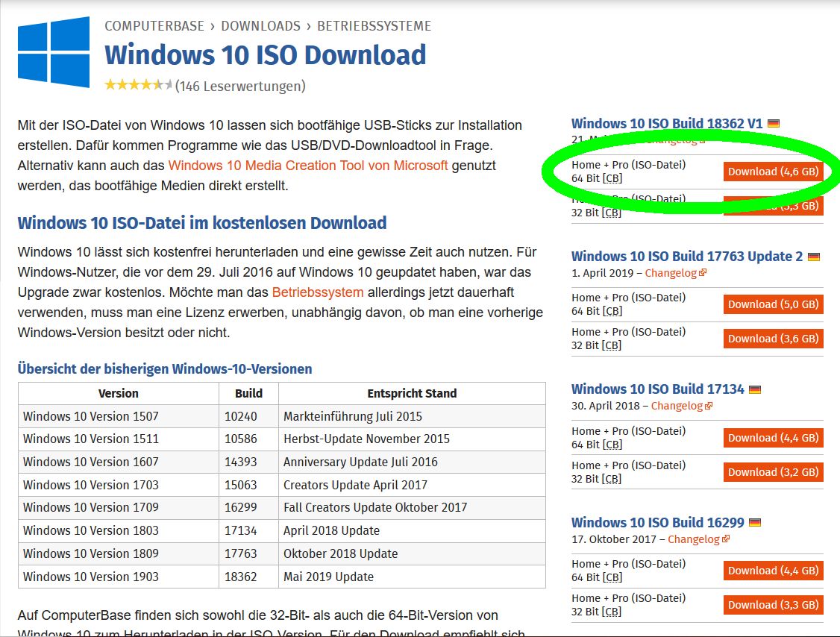The width and height of the screenshot is (840, 637).
Task: Click CB abbreviation in Build 17763 64 Bit row
Action: pos(612,311)
